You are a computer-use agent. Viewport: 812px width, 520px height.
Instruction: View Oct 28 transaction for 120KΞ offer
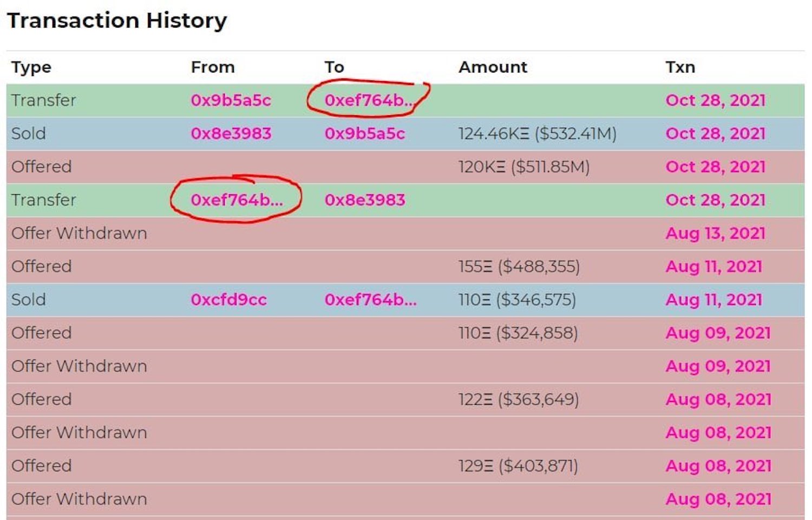pyautogui.click(x=715, y=167)
